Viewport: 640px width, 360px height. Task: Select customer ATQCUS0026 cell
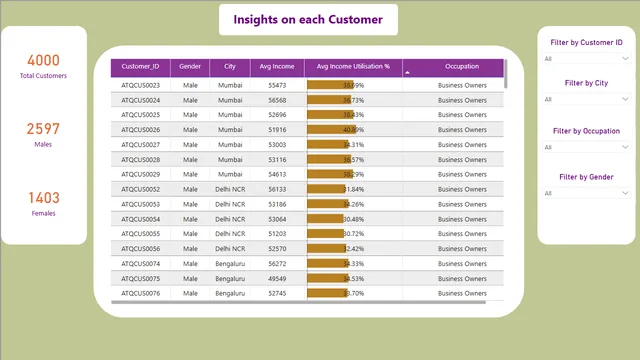click(140, 130)
